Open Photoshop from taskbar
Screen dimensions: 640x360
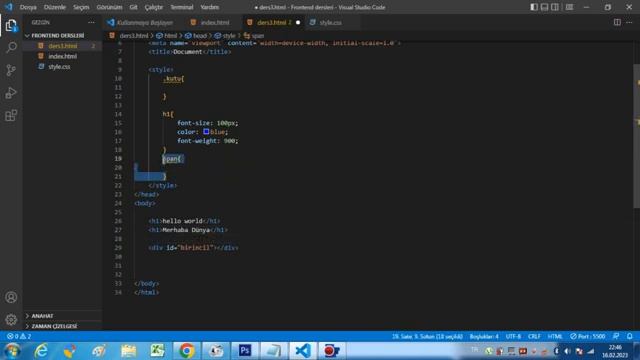(x=245, y=351)
